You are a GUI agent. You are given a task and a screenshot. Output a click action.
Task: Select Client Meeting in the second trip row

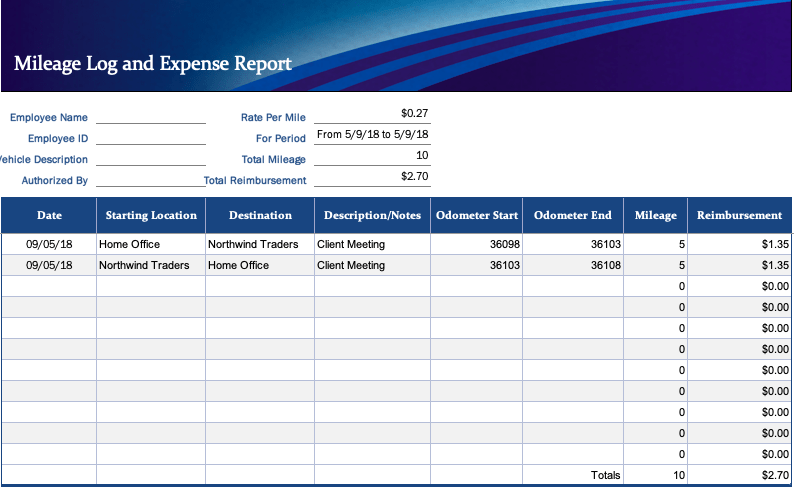pos(372,265)
